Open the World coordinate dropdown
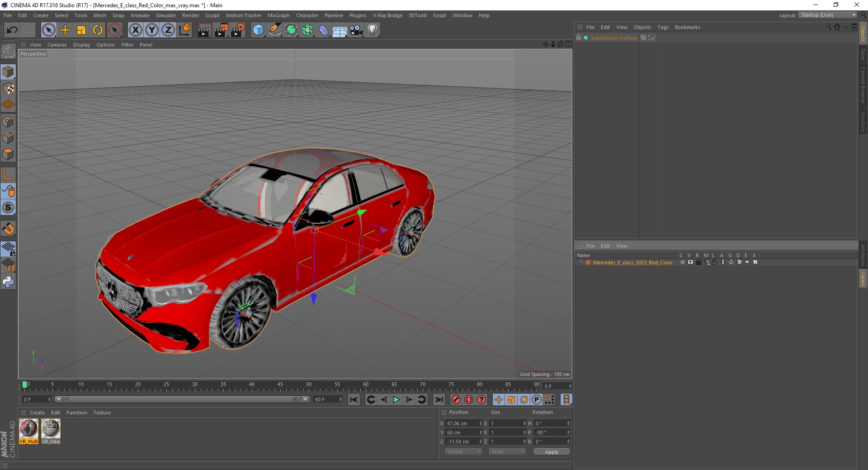Screen dimensions: 868x470 click(x=463, y=451)
